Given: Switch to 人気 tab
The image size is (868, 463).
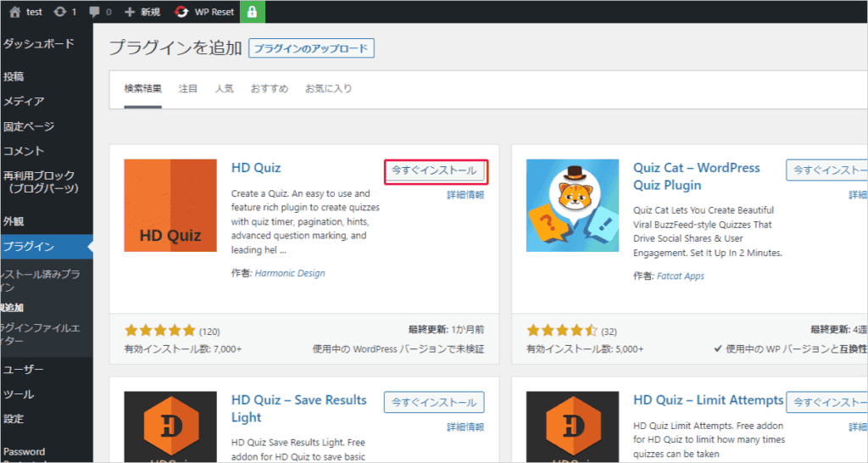Looking at the screenshot, I should tap(224, 88).
